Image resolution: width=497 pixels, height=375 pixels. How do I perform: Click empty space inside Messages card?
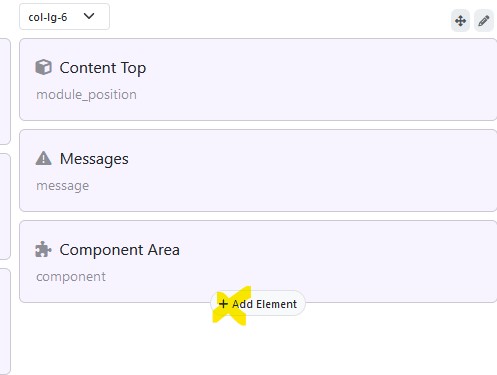click(x=317, y=171)
